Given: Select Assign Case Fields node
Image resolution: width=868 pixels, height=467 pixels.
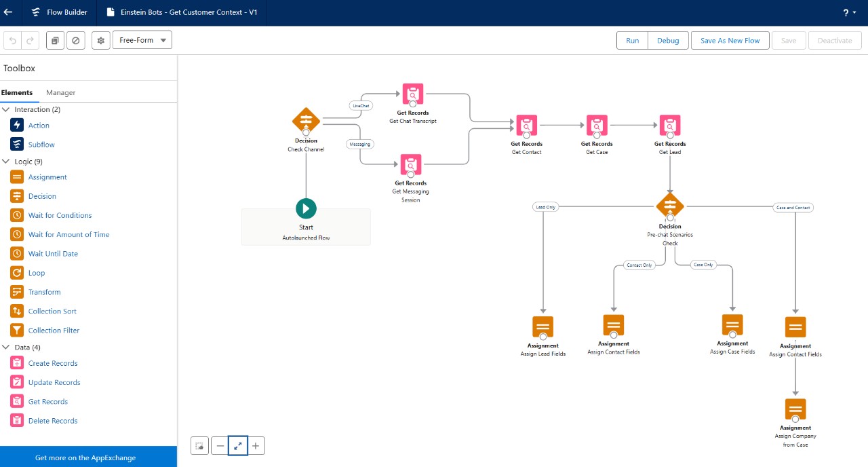Looking at the screenshot, I should (732, 325).
